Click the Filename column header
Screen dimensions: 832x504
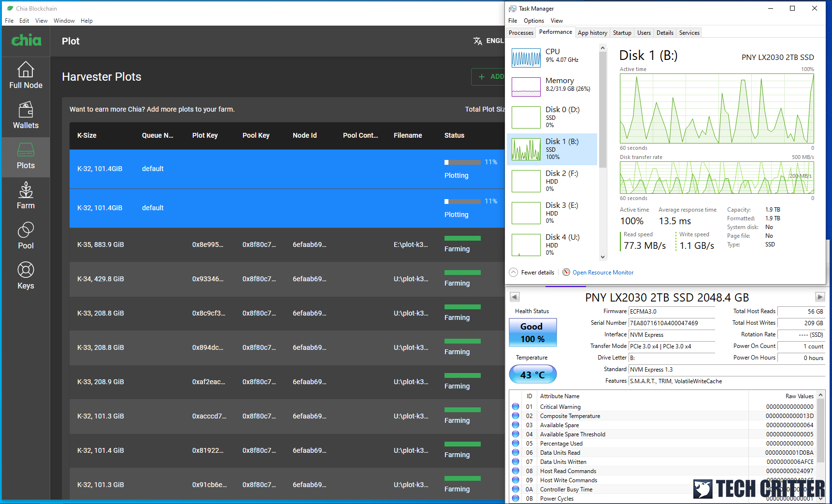pyautogui.click(x=408, y=135)
